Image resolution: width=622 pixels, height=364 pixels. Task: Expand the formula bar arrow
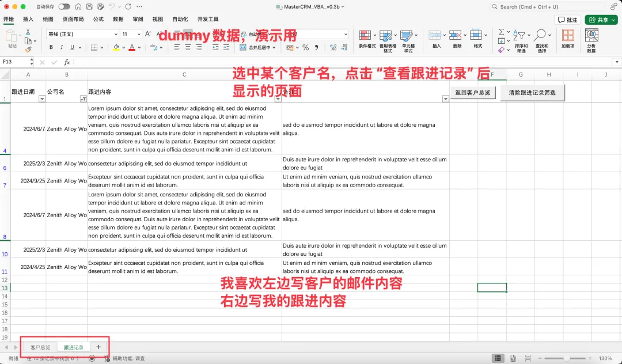(x=617, y=62)
